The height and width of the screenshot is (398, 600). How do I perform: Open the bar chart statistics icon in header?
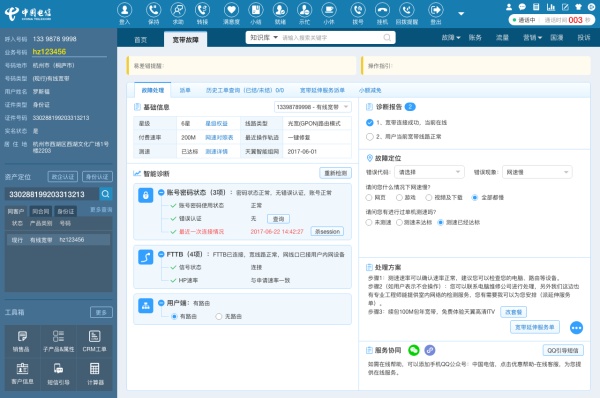pos(551,7)
